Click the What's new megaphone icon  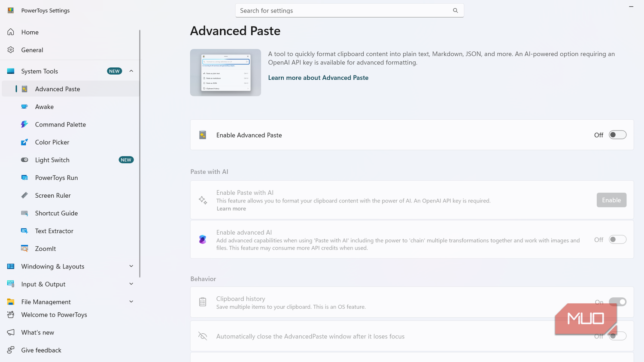coord(11,332)
